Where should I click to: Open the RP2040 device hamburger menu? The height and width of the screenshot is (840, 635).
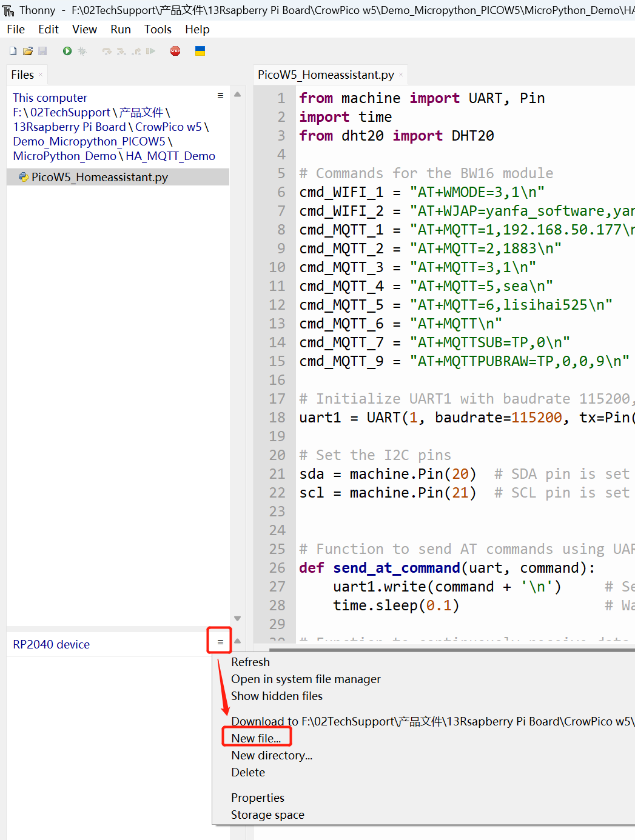click(x=220, y=642)
